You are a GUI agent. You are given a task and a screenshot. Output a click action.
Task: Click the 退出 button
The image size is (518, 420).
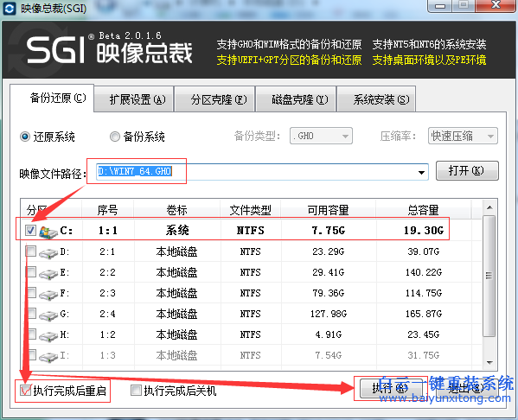click(467, 388)
